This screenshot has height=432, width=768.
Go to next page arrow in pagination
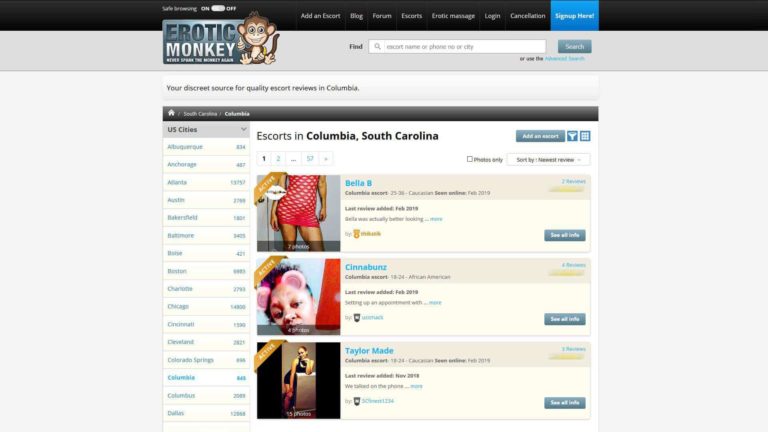tap(326, 159)
